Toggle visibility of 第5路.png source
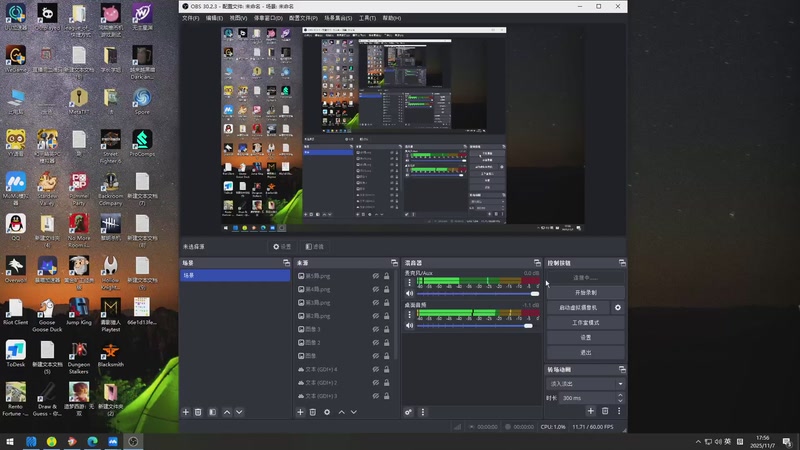 (x=376, y=276)
